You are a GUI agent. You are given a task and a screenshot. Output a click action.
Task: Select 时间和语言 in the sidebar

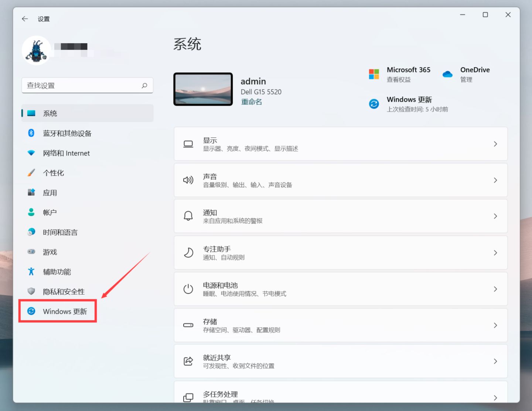60,232
